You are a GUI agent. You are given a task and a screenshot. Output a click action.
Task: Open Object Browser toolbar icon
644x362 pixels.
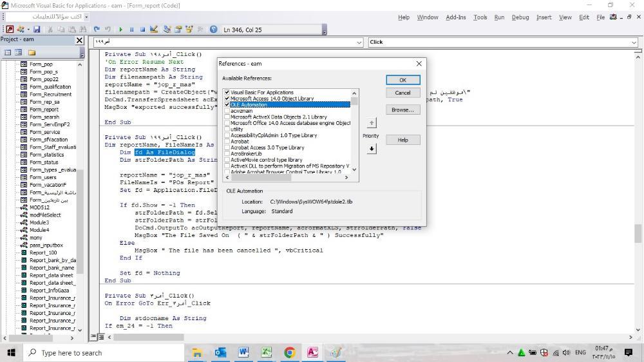189,29
